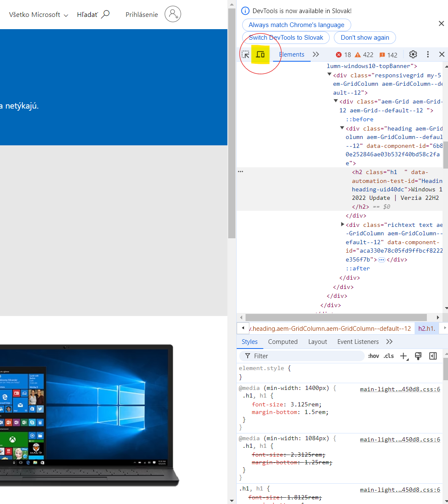Open the warnings count 422 indicator
Screen dimensions: 448x504
coord(364,55)
